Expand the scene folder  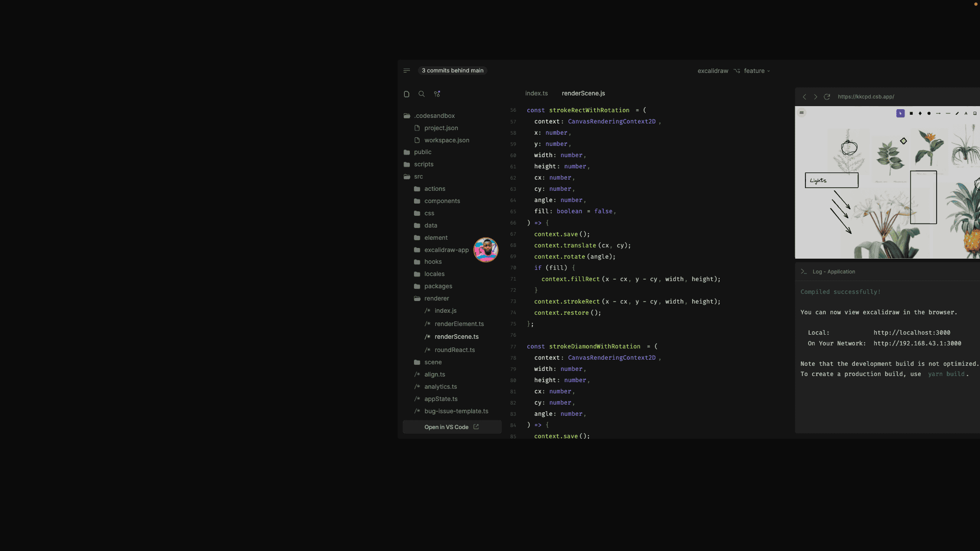click(x=428, y=362)
